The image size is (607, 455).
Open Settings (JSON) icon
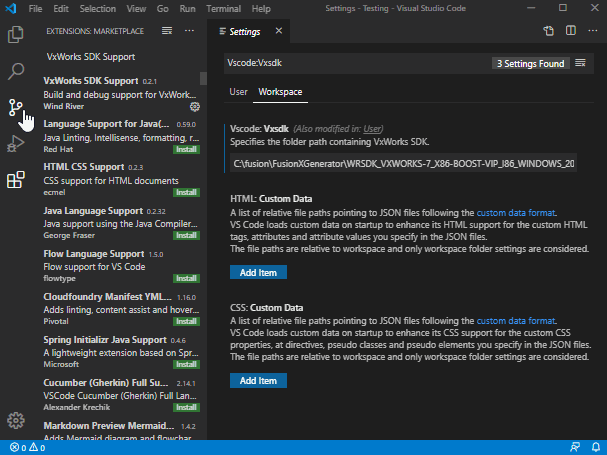coord(549,31)
